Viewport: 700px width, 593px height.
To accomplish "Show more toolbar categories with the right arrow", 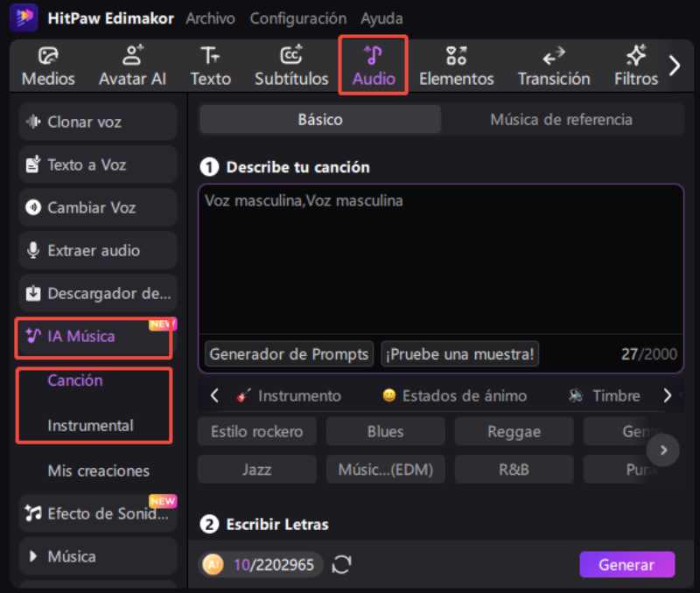I will coord(675,66).
